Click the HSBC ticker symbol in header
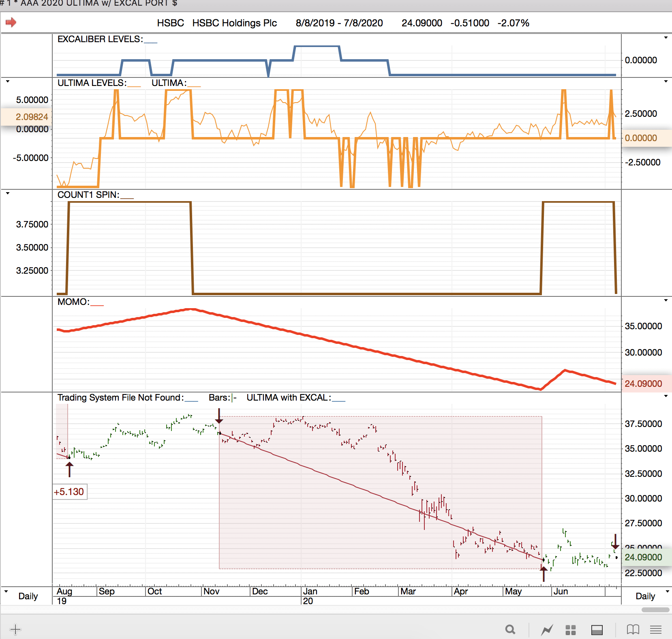 (170, 23)
